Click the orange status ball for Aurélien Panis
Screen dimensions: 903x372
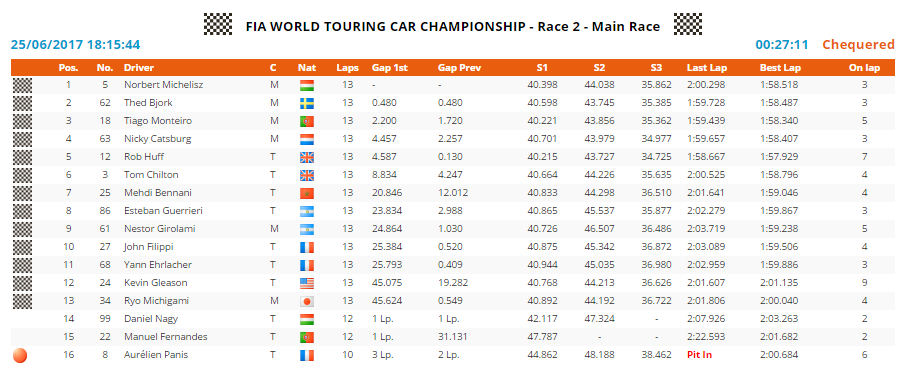click(x=20, y=355)
